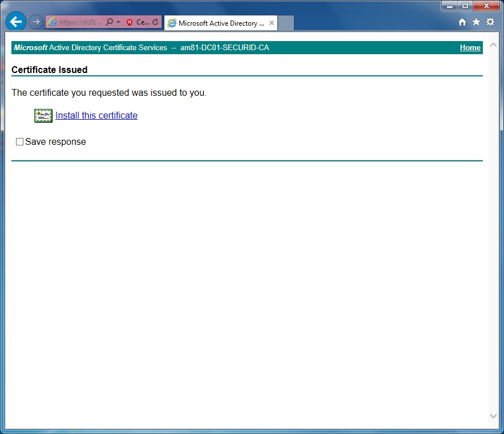Open the Home link in the teal banner
504x434 pixels.
[470, 48]
